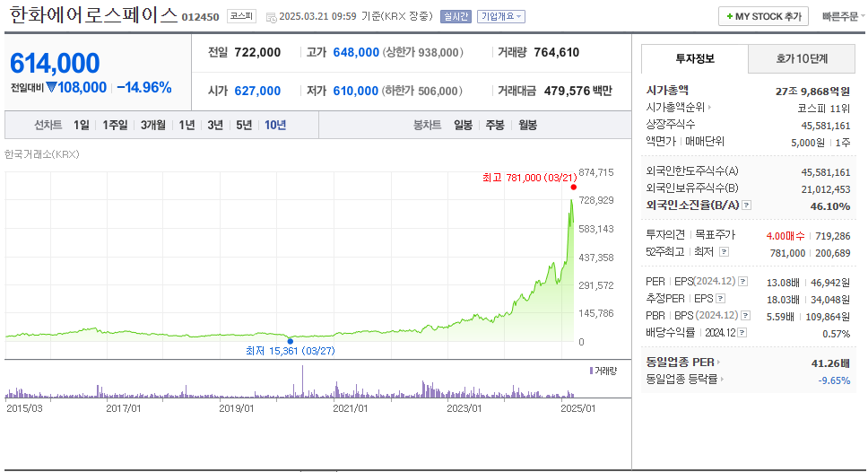Click the 거래량 legend marker on volume chart
868x472 pixels.
pos(591,370)
